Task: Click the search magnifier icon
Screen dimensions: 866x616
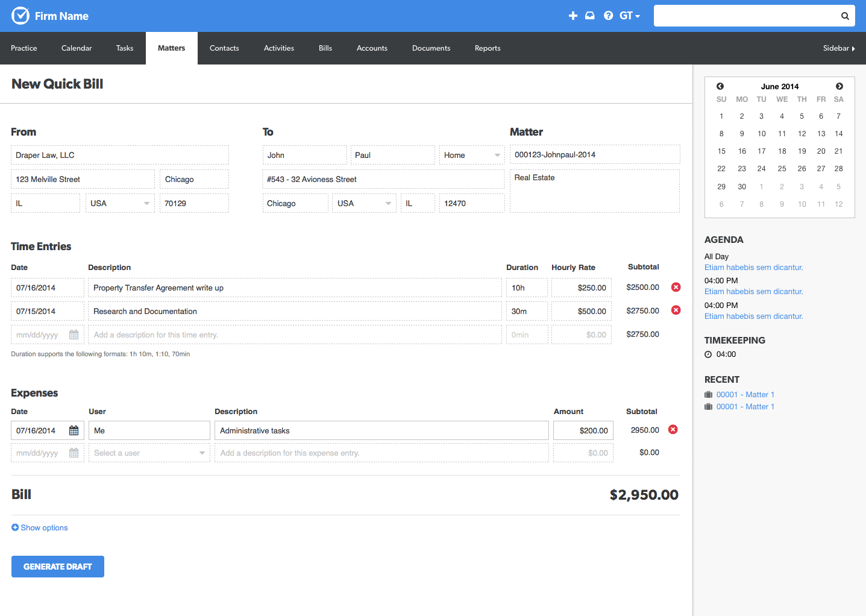Action: click(845, 16)
